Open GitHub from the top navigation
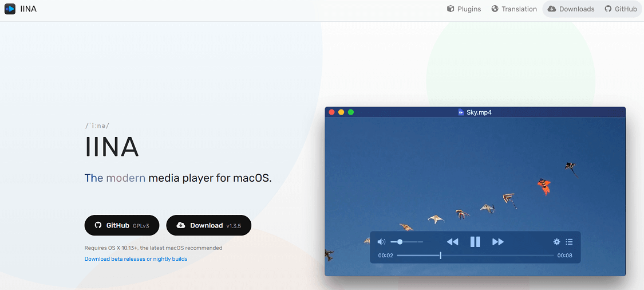Image resolution: width=644 pixels, height=290 pixels. pyautogui.click(x=621, y=9)
